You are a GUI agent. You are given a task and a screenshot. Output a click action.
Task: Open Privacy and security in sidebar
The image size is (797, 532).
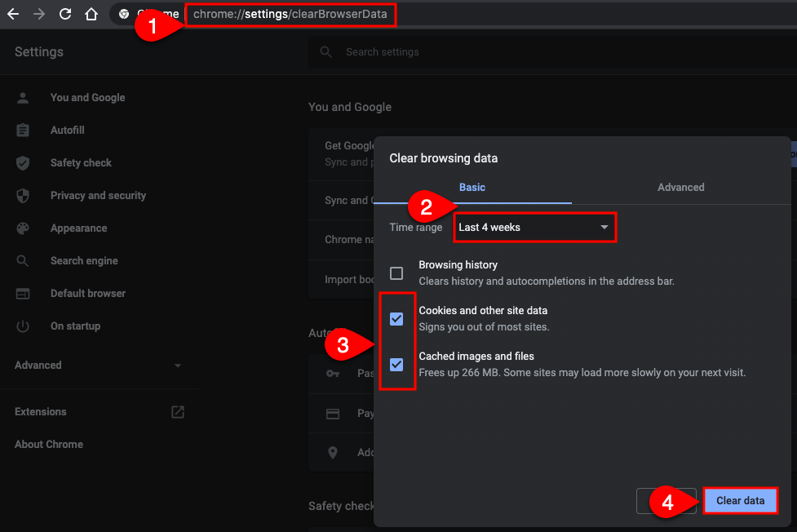pos(98,196)
